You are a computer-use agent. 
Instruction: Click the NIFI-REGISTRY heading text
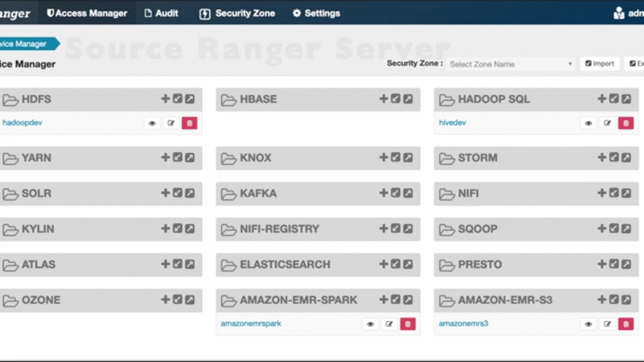tap(279, 229)
